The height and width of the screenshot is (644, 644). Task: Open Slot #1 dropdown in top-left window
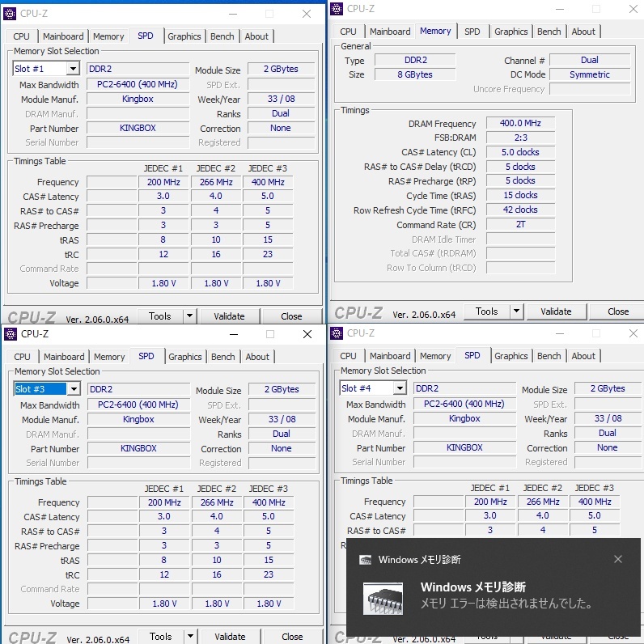pos(73,68)
